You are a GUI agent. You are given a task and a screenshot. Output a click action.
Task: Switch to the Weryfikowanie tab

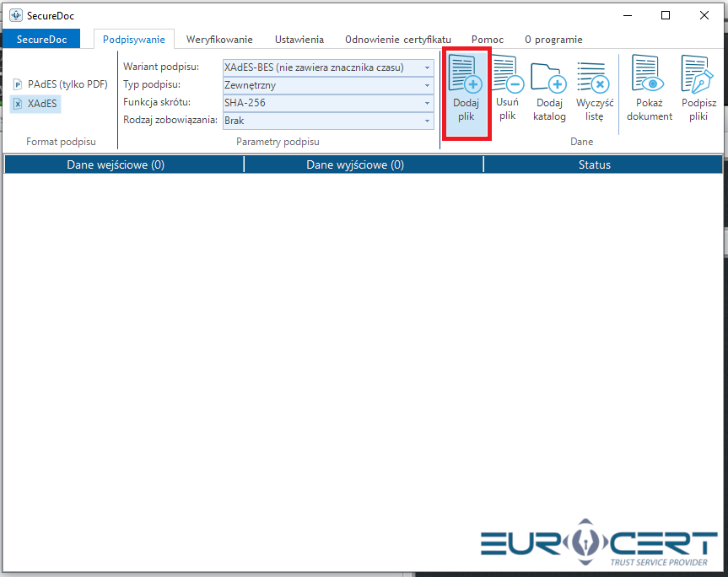[219, 40]
